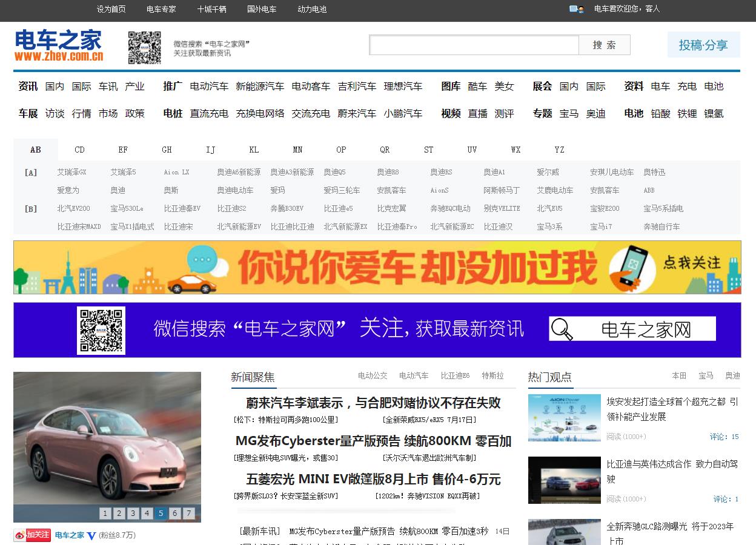Open 五菱宏光 MINI EV headline
The width and height of the screenshot is (756, 545).
(373, 479)
